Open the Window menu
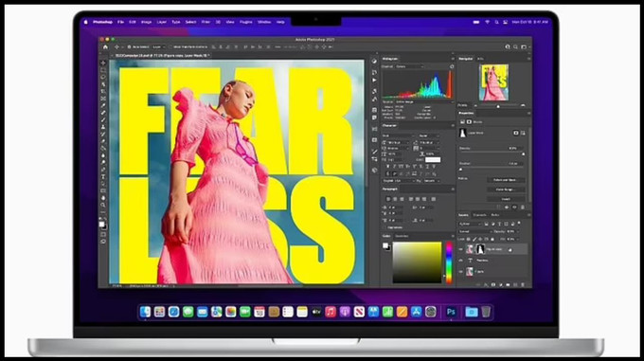Screen dimensions: 644x361 pyautogui.click(x=264, y=22)
